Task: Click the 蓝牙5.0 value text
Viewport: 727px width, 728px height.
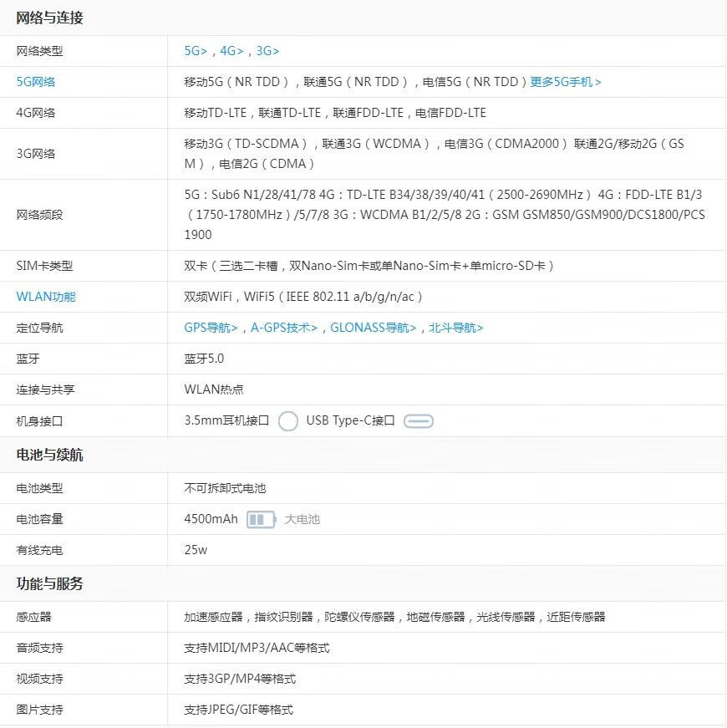Action: (x=204, y=359)
